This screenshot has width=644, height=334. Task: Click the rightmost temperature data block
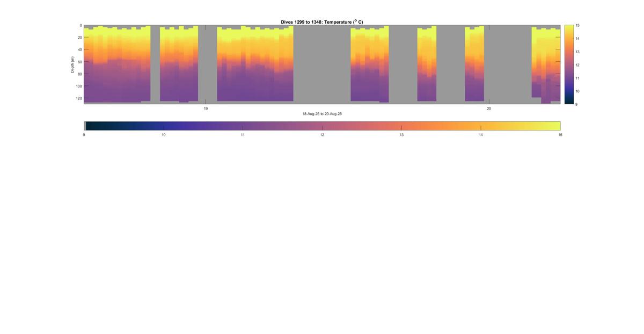click(546, 64)
